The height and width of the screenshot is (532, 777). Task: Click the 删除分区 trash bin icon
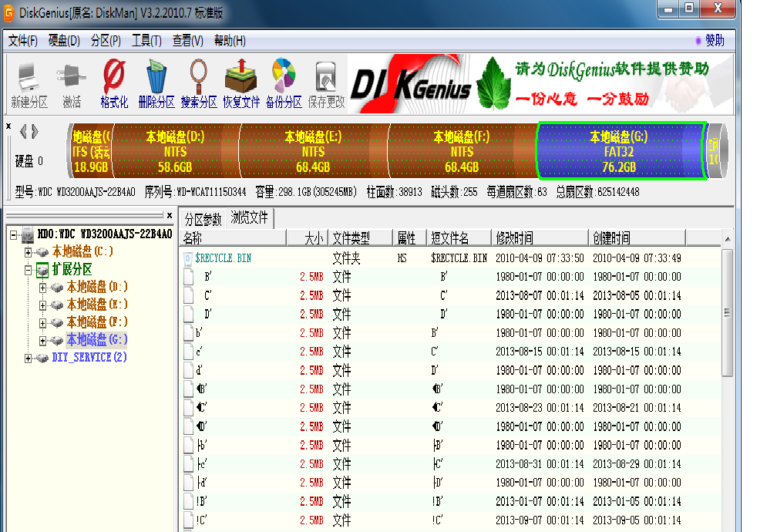pos(156,83)
